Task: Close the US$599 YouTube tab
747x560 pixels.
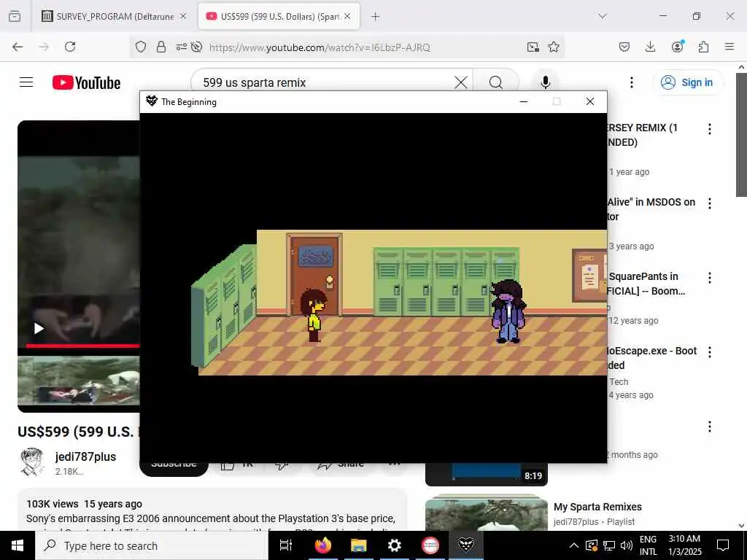Action: click(x=347, y=17)
